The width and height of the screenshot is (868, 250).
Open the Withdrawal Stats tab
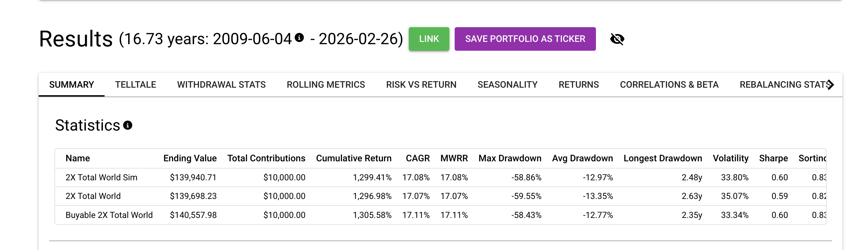[221, 85]
